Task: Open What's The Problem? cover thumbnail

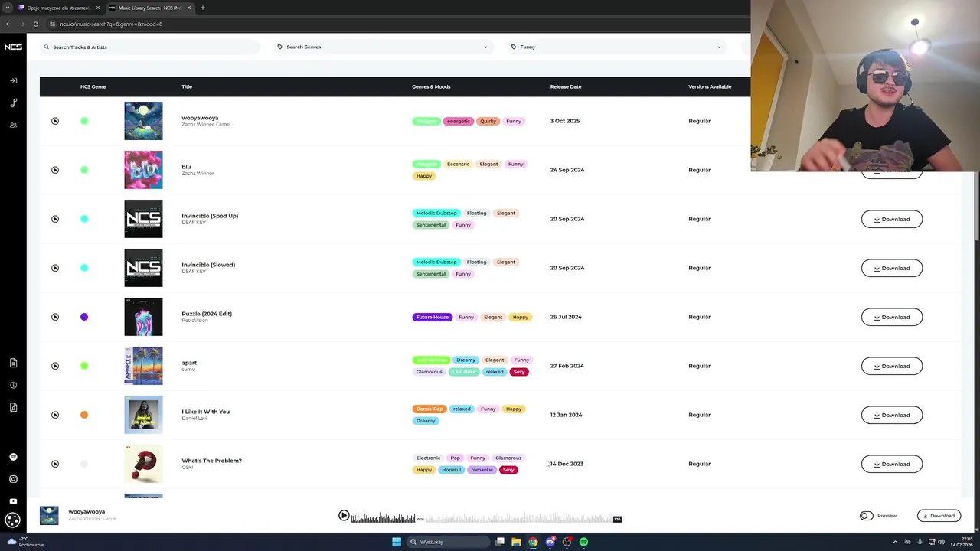Action: (x=143, y=464)
